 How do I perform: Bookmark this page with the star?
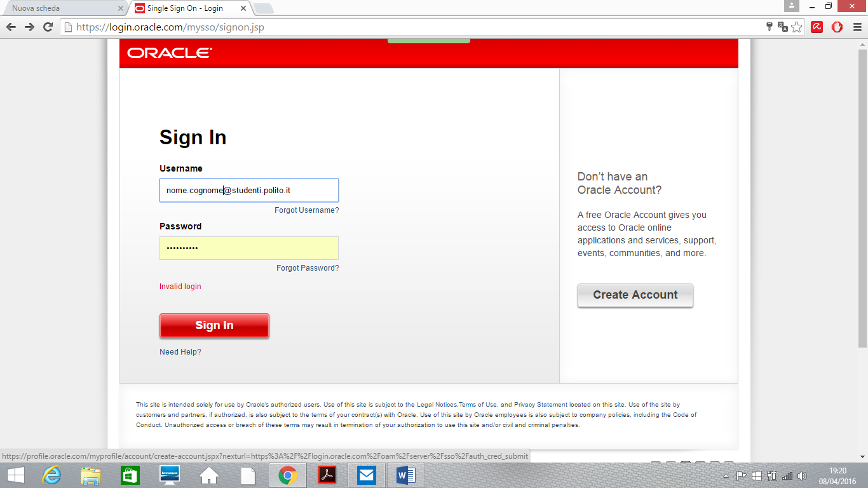click(797, 27)
